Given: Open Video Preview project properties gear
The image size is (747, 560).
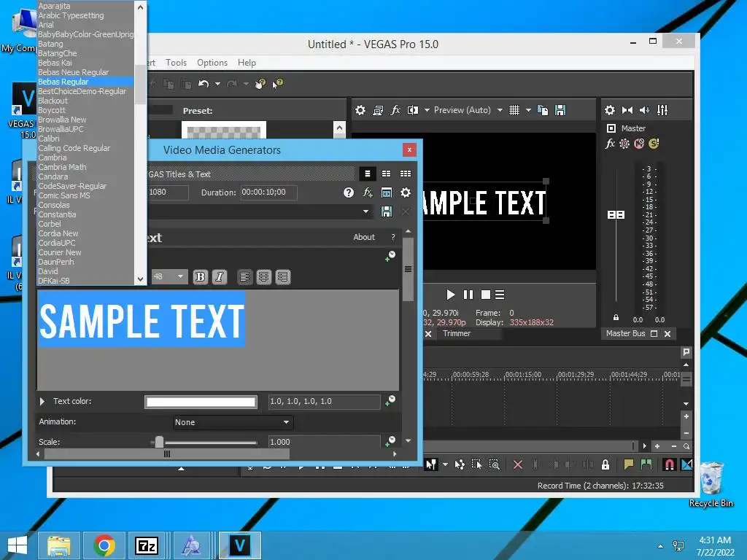Looking at the screenshot, I should 360,111.
